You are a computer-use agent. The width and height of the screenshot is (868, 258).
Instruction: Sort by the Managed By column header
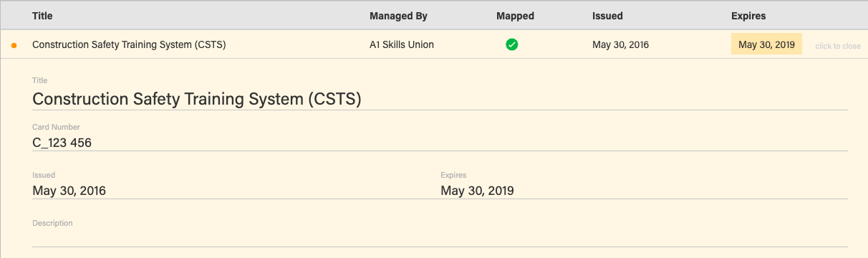(x=398, y=16)
